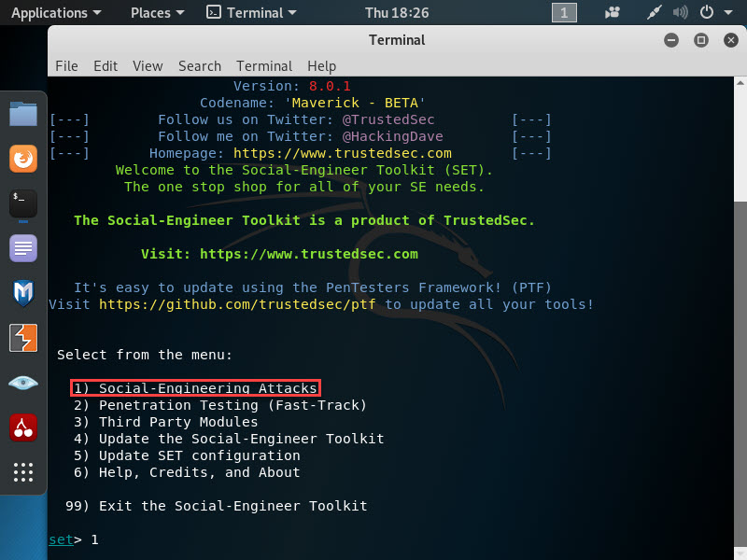Open the Places menu dropdown

[157, 13]
